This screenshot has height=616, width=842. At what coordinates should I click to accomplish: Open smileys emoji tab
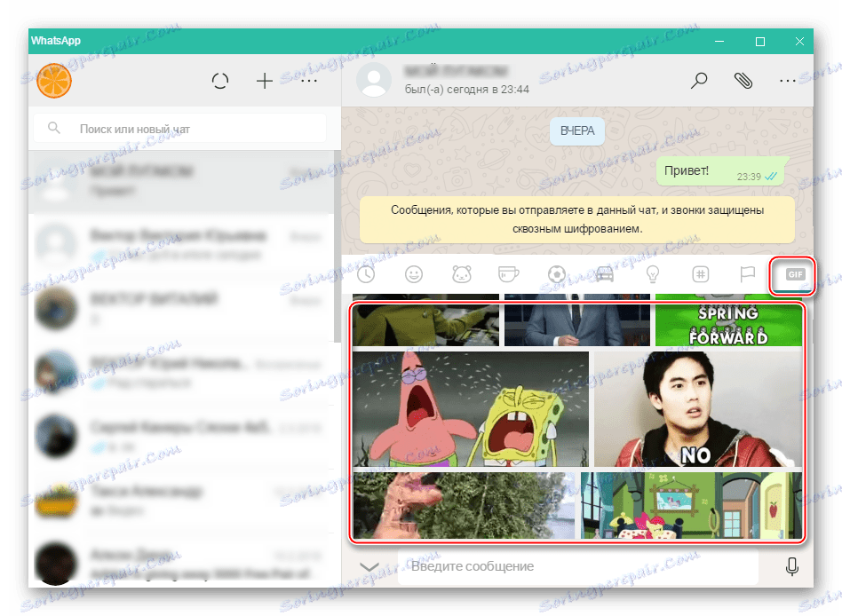click(x=414, y=275)
